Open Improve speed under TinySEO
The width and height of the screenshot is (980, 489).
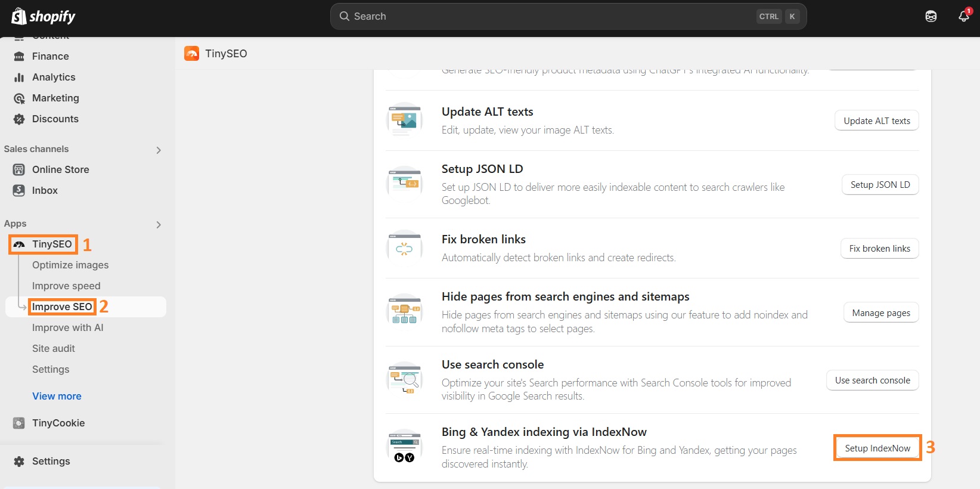click(66, 286)
